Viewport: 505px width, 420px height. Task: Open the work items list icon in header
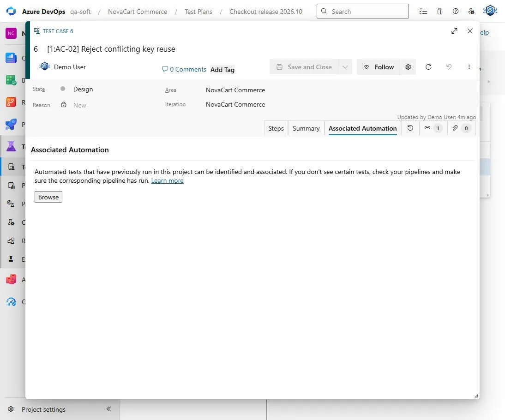point(423,11)
